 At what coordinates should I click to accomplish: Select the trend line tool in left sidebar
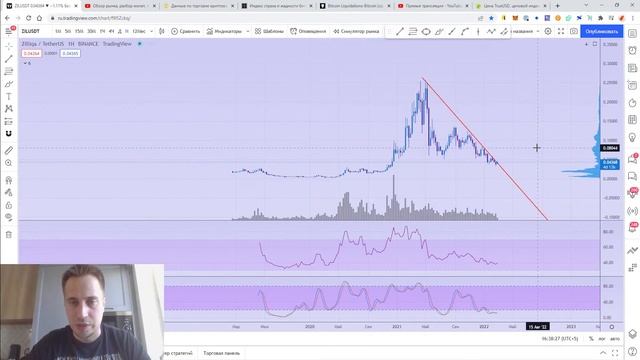pyautogui.click(x=9, y=59)
